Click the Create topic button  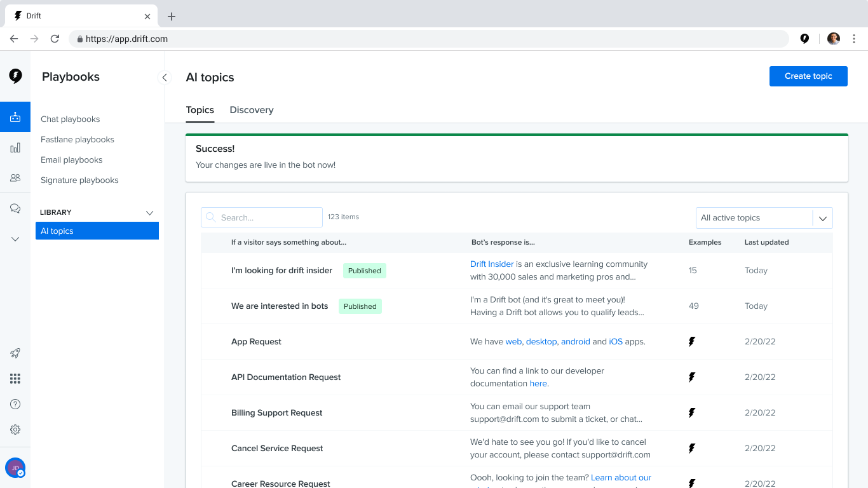tap(808, 76)
